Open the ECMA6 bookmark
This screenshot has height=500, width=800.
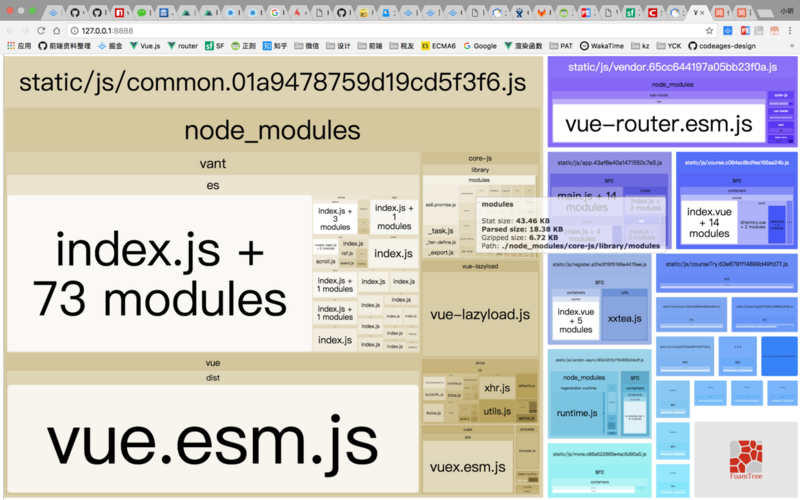click(438, 46)
